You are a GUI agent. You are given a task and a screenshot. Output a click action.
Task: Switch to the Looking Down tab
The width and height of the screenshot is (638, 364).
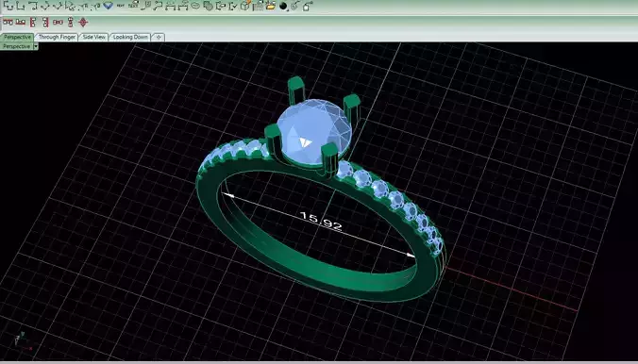pos(130,37)
